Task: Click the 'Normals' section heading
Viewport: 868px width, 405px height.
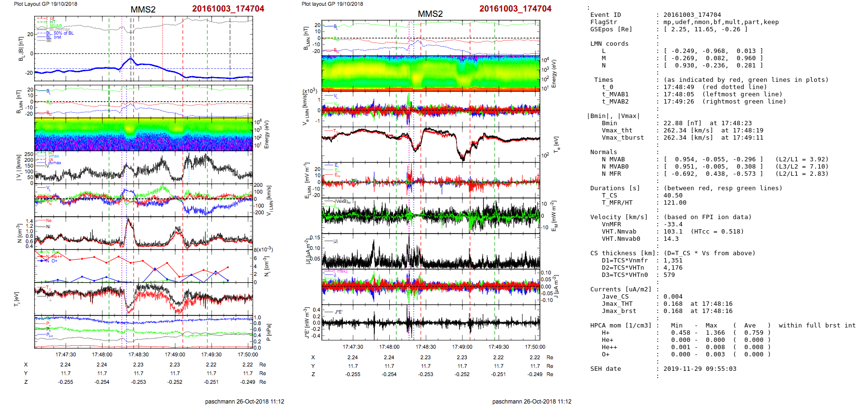Action: coord(603,152)
